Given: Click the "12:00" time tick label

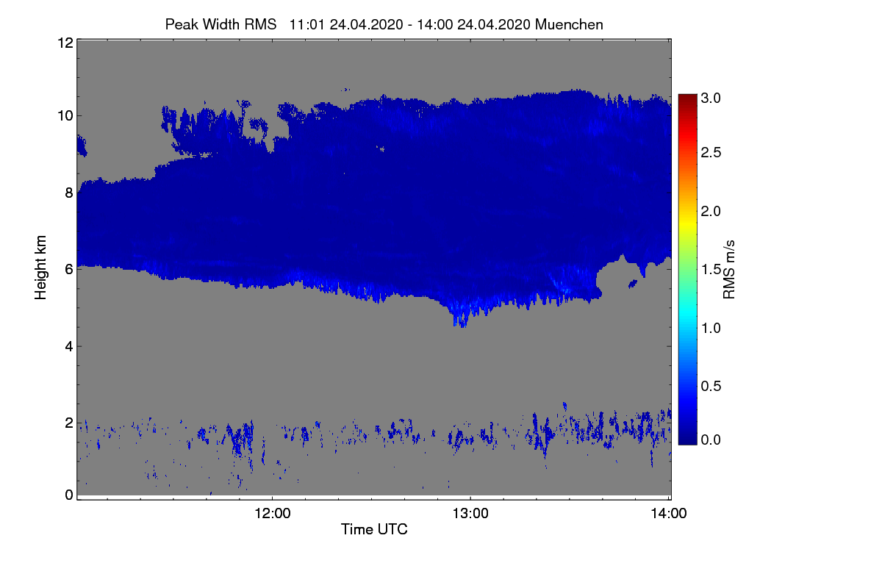Looking at the screenshot, I should pos(272,513).
